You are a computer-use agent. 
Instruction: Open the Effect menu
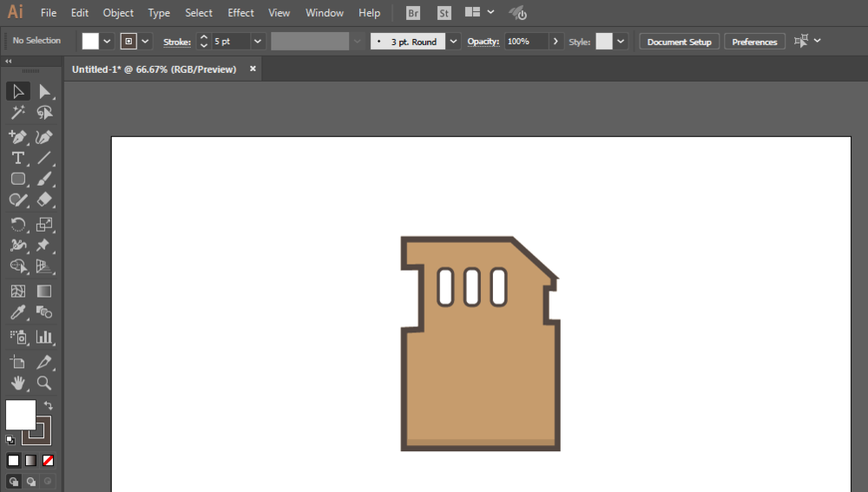pyautogui.click(x=240, y=13)
